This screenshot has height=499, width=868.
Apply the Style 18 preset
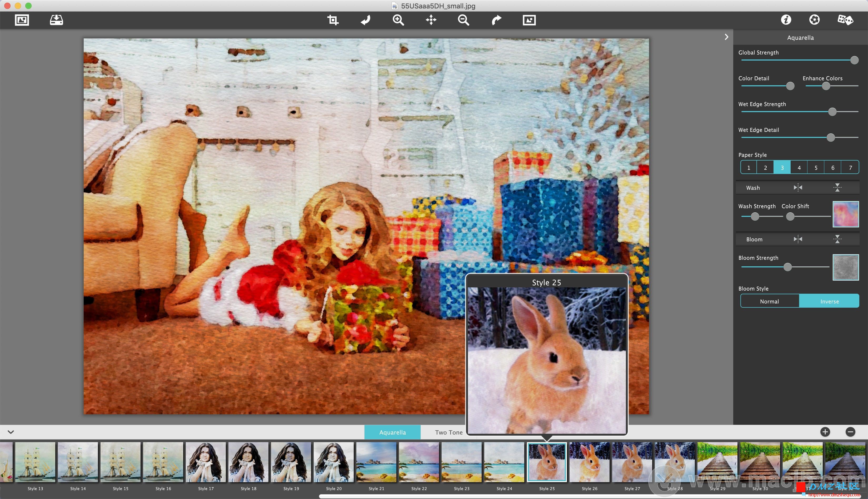click(x=248, y=462)
